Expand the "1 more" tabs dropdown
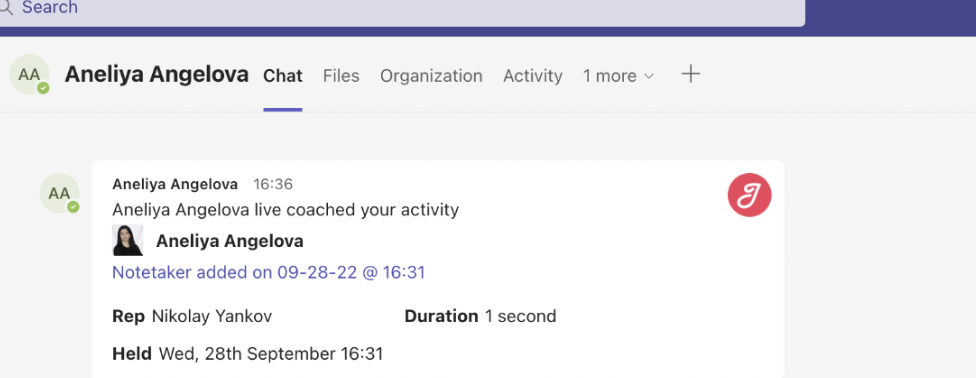Image resolution: width=976 pixels, height=378 pixels. (619, 76)
